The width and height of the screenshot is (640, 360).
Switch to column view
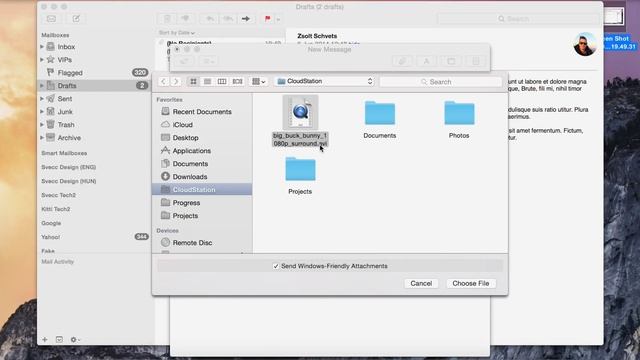[222, 82]
